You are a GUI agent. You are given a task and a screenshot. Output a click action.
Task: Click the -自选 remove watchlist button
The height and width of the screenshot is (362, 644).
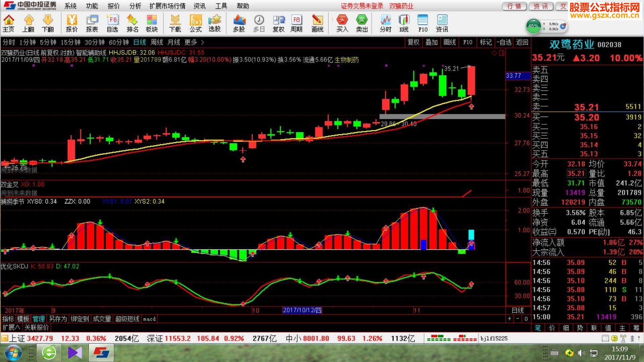pos(504,42)
